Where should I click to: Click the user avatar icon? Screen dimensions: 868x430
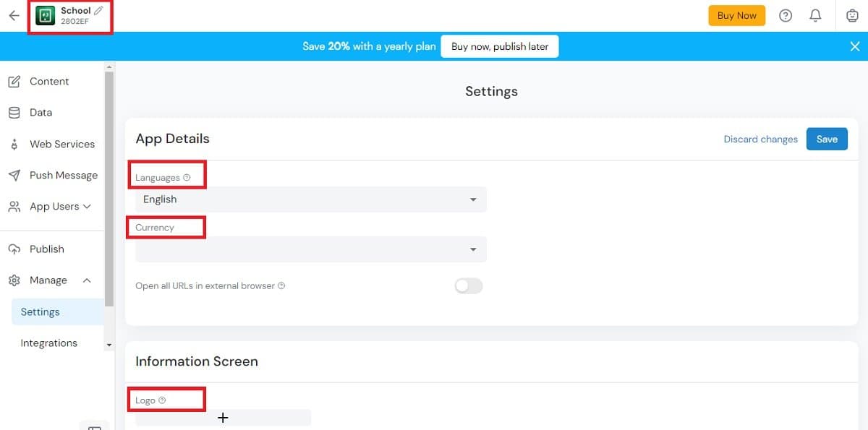[851, 16]
